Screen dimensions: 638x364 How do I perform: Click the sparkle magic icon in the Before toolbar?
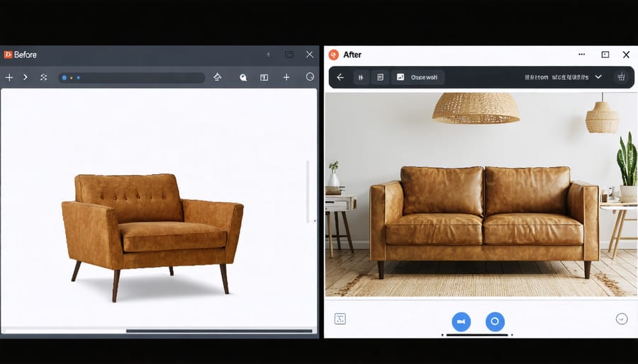pyautogui.click(x=43, y=77)
